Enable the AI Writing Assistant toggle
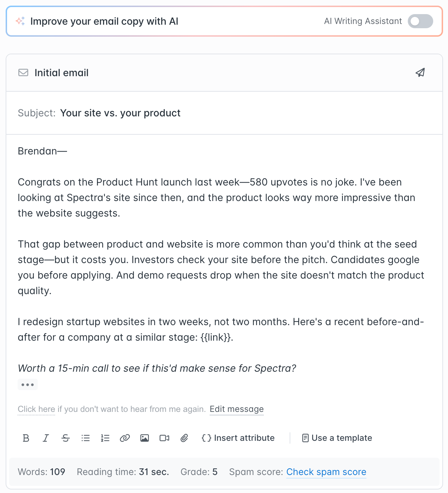448x493 pixels. tap(420, 21)
